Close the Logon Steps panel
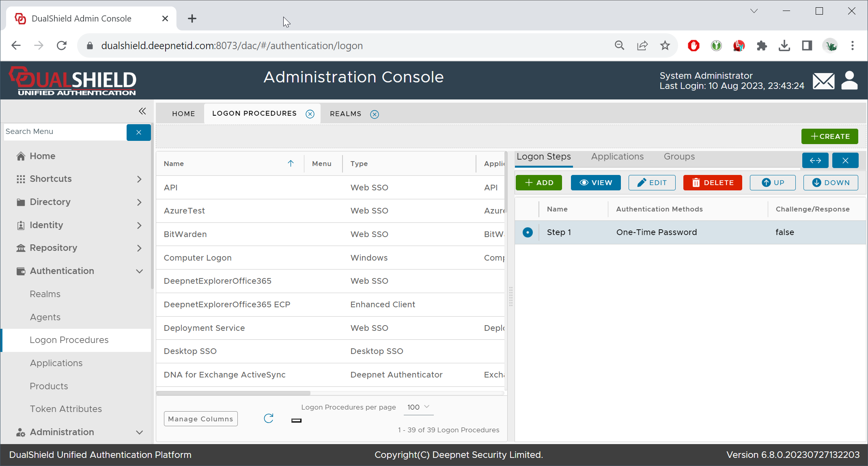 845,160
